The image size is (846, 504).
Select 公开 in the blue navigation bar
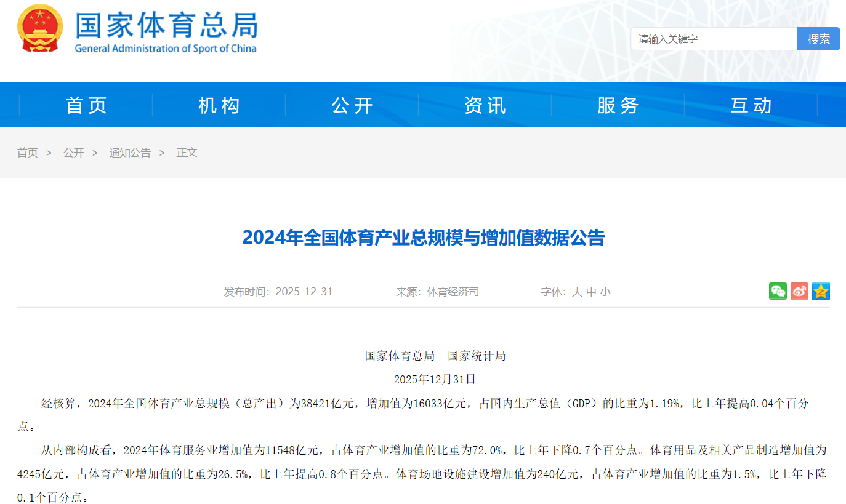(352, 105)
